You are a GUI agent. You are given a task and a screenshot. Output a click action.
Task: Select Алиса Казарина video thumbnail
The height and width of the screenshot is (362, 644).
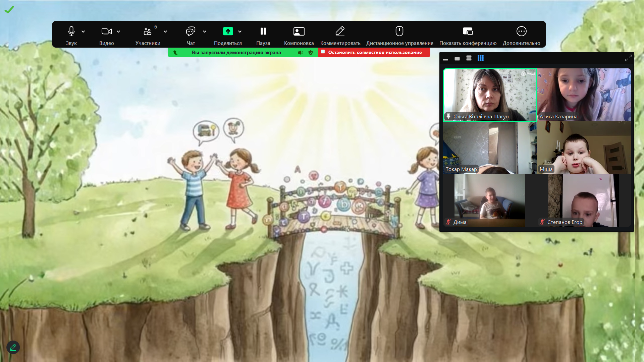[x=584, y=95]
